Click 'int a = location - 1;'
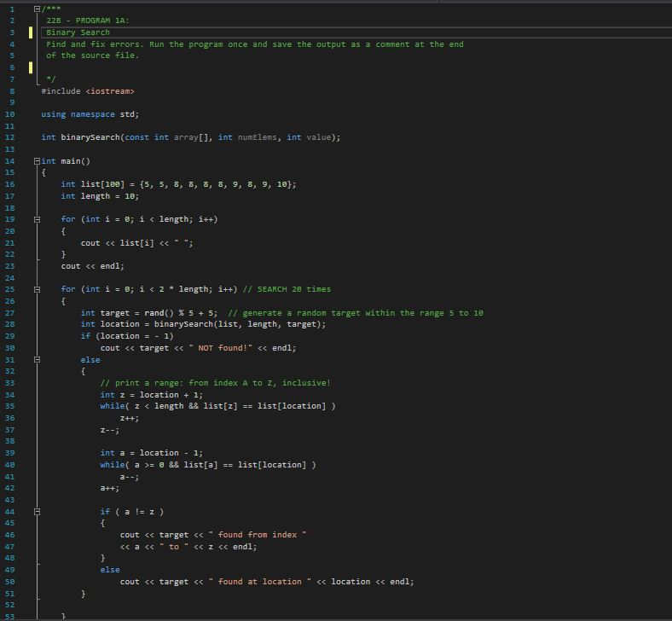The width and height of the screenshot is (672, 621). (x=152, y=453)
